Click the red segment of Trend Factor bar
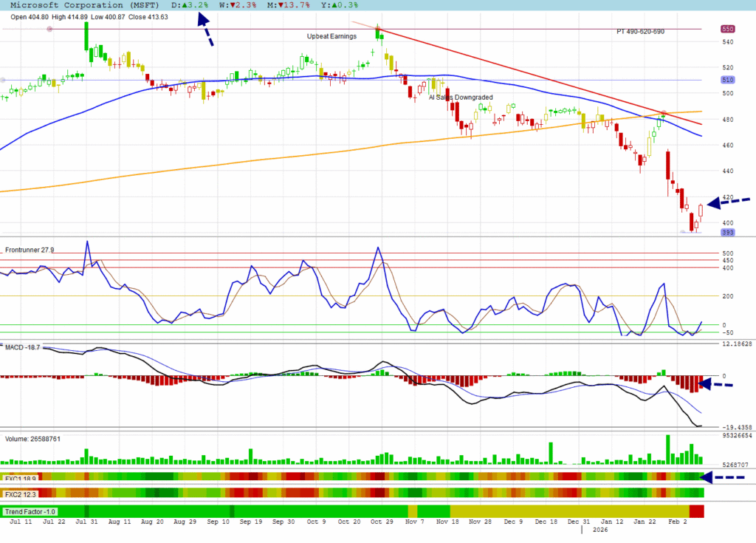The height and width of the screenshot is (543, 756). tap(696, 511)
